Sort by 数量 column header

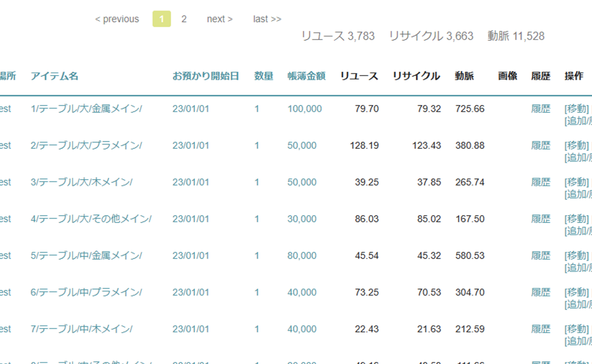[x=263, y=76]
